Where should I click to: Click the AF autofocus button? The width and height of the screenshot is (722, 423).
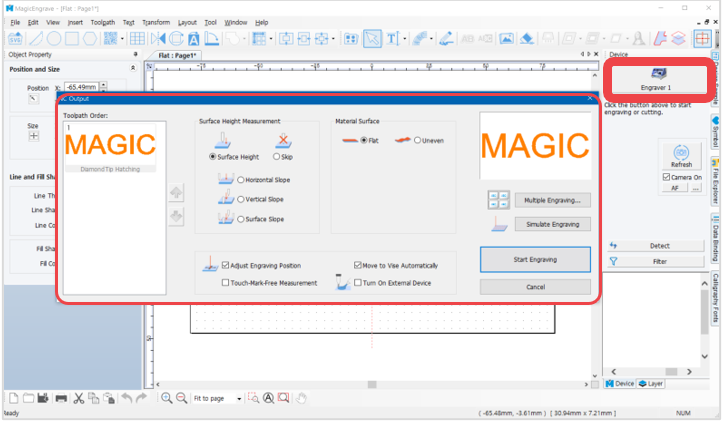675,188
